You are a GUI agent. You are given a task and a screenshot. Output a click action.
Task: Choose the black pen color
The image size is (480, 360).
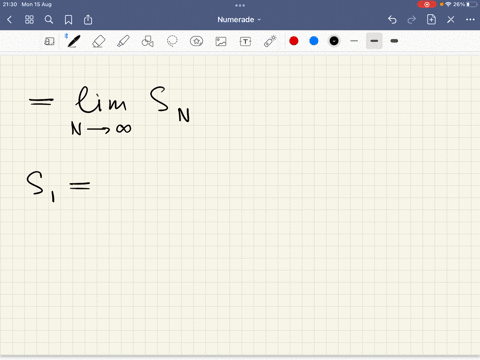coord(334,41)
